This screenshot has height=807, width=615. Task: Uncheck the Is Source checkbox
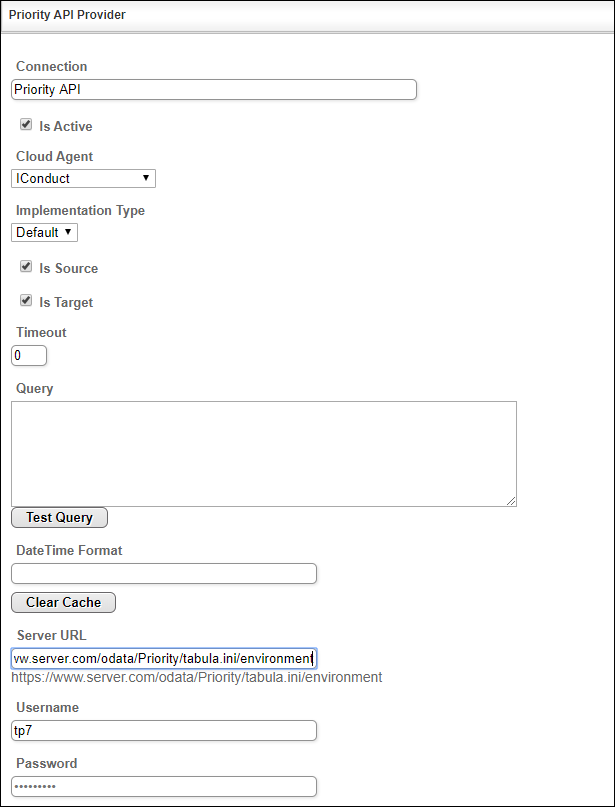click(26, 267)
